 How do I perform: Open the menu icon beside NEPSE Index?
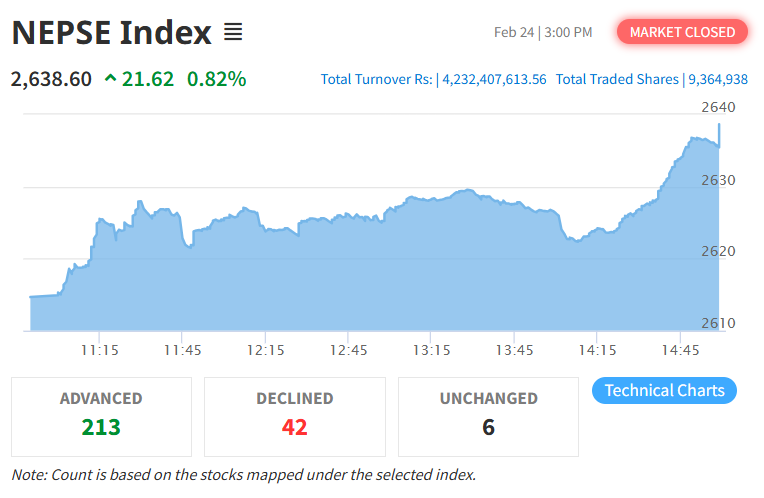(233, 32)
